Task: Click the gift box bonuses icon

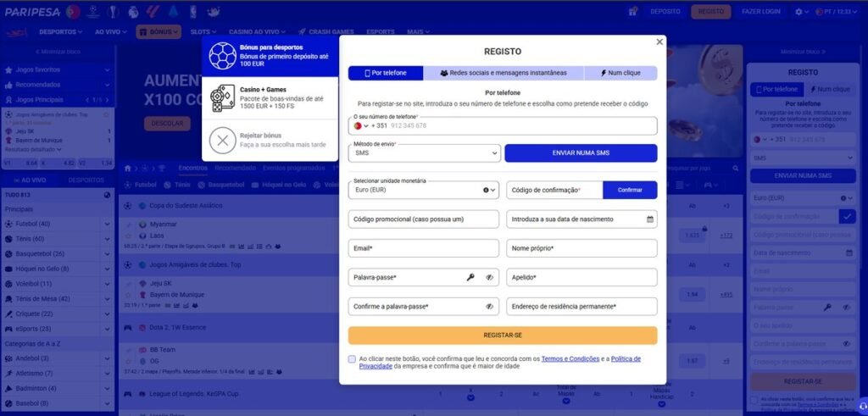Action: point(633,12)
